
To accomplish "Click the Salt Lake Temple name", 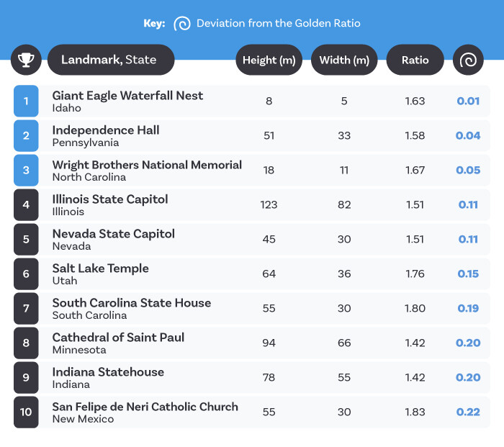I will 100,268.
